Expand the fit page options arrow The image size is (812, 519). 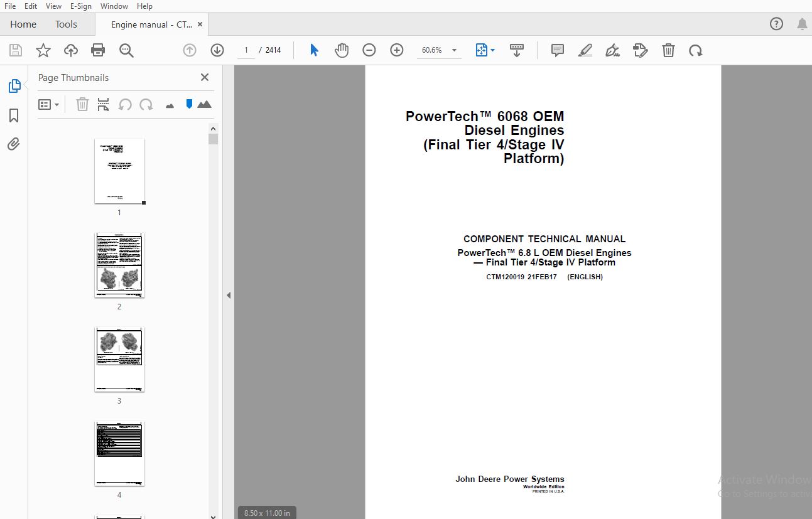(492, 50)
